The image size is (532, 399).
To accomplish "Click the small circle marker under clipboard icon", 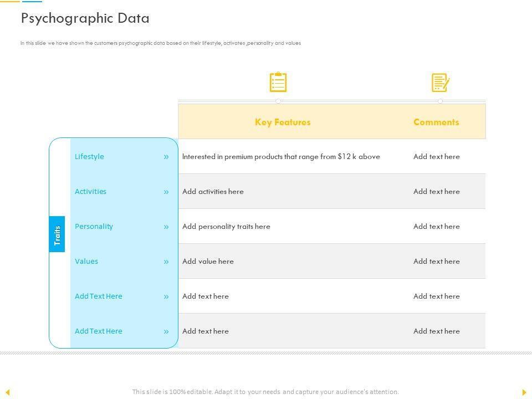I will [x=278, y=101].
